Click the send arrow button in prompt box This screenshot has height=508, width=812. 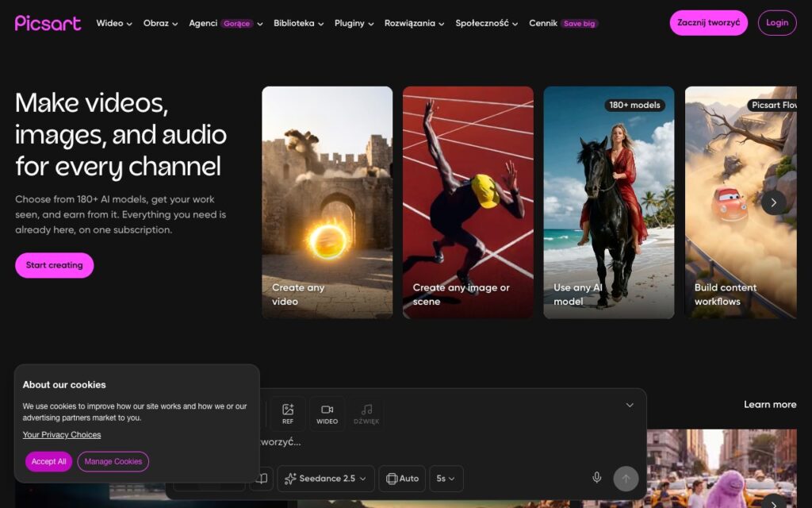click(x=626, y=479)
